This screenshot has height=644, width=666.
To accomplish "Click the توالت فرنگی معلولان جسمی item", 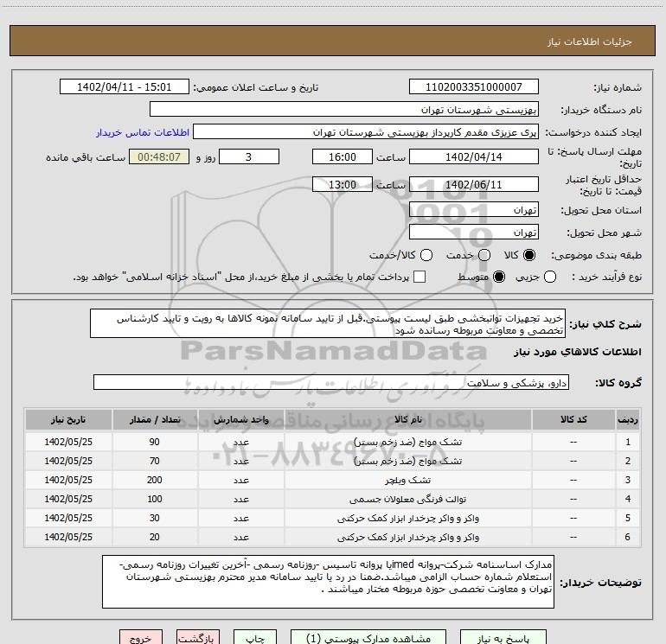I will 407,500.
